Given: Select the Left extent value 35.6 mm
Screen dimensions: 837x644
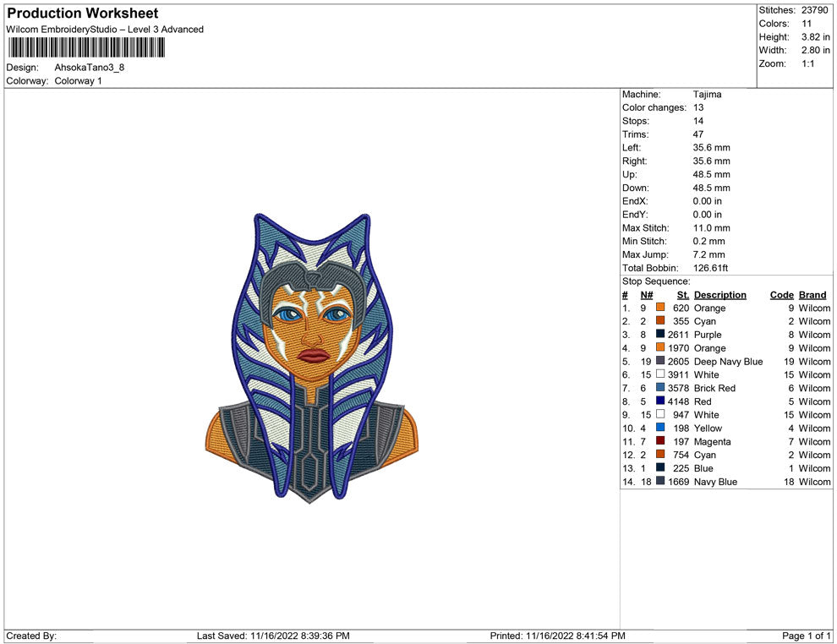Looking at the screenshot, I should [712, 148].
